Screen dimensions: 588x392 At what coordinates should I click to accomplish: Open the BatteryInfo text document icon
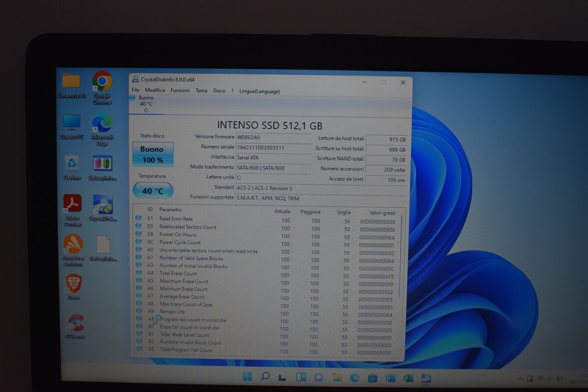pyautogui.click(x=103, y=249)
